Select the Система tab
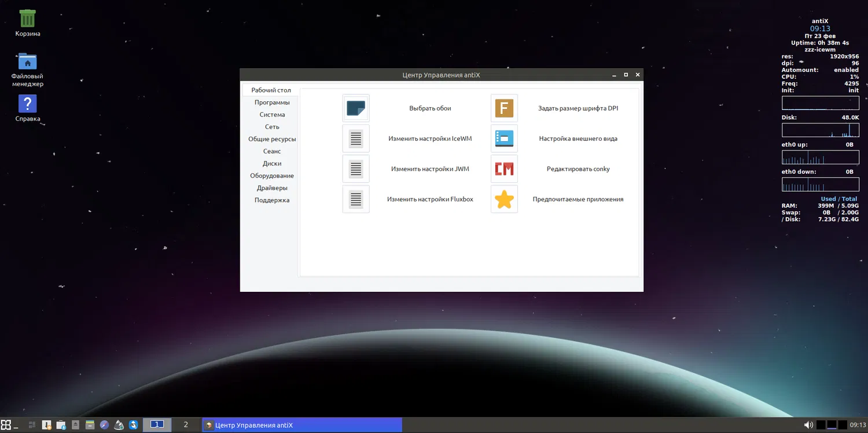 272,115
